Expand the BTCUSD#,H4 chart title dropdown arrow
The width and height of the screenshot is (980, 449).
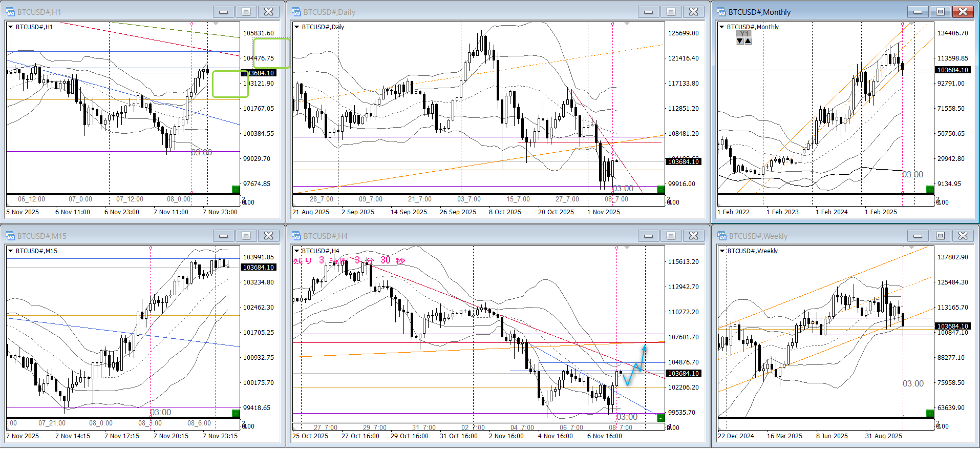tap(296, 251)
